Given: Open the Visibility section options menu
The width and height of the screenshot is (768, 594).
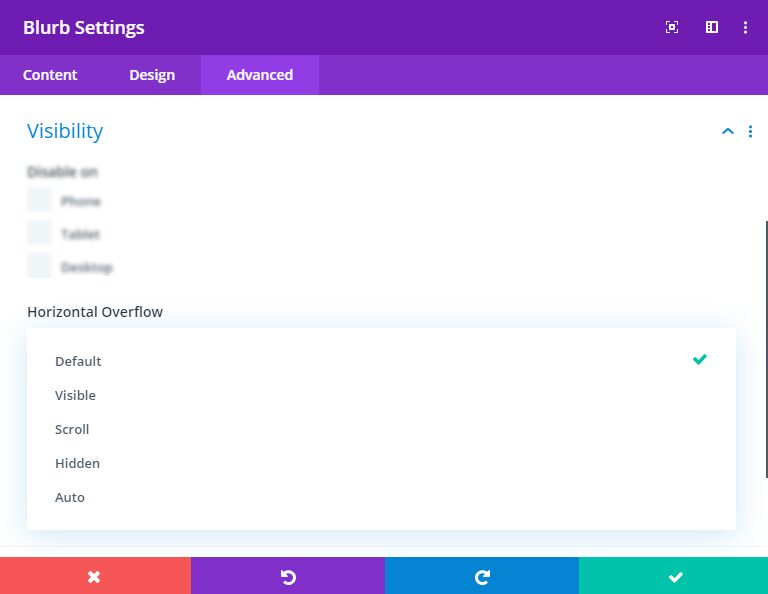Looking at the screenshot, I should click(750, 131).
